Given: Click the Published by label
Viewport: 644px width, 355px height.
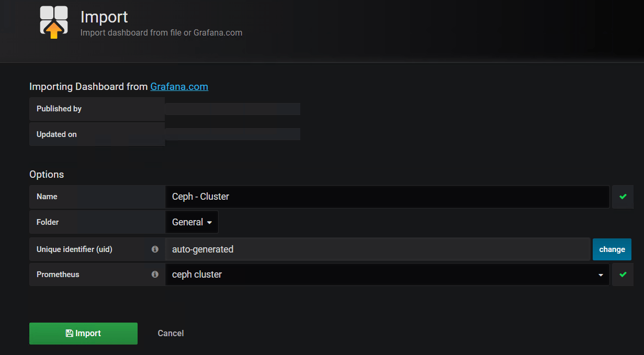Looking at the screenshot, I should pyautogui.click(x=59, y=109).
